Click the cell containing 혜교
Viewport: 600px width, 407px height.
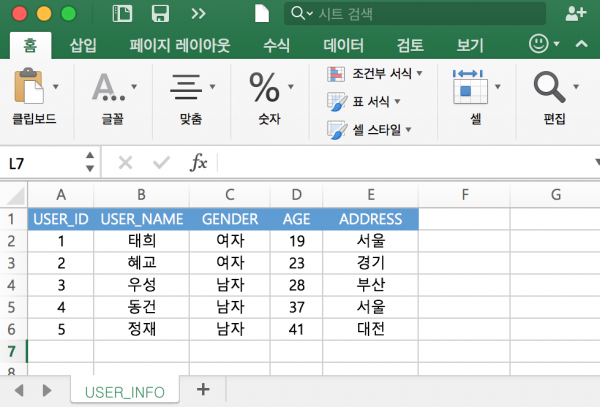142,263
